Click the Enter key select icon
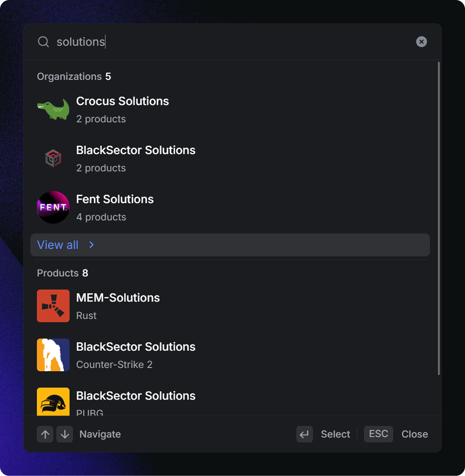Image resolution: width=465 pixels, height=476 pixels. [304, 434]
